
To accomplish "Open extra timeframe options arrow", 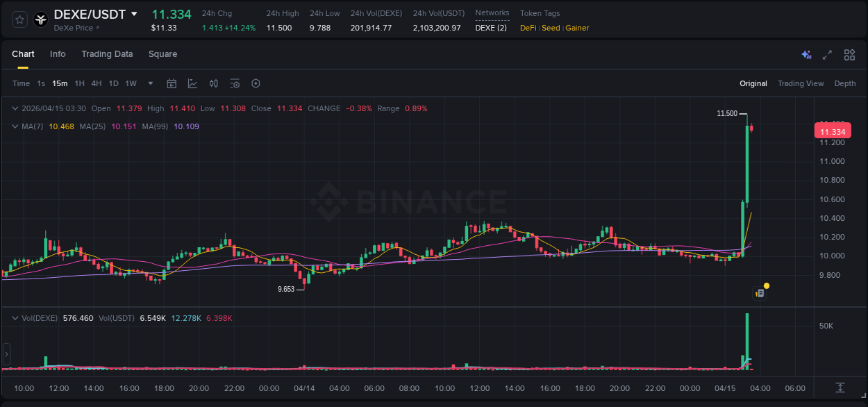I will coord(149,83).
